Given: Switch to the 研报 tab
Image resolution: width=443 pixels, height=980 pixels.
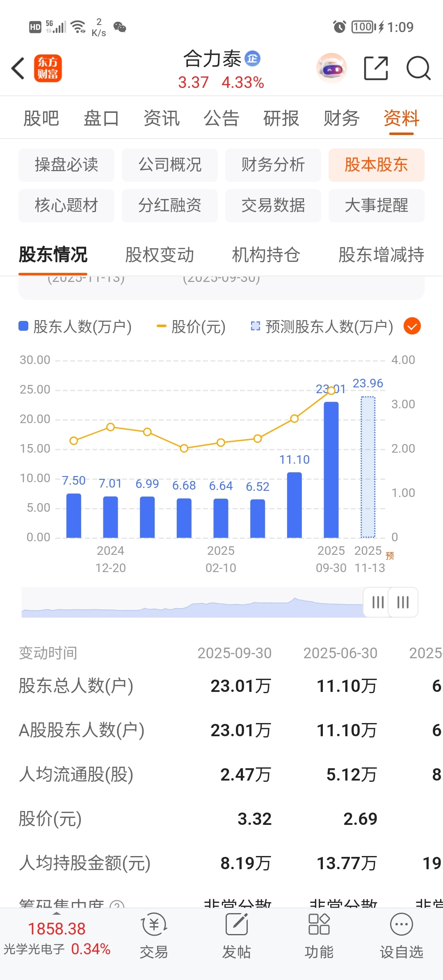Looking at the screenshot, I should pos(281,118).
